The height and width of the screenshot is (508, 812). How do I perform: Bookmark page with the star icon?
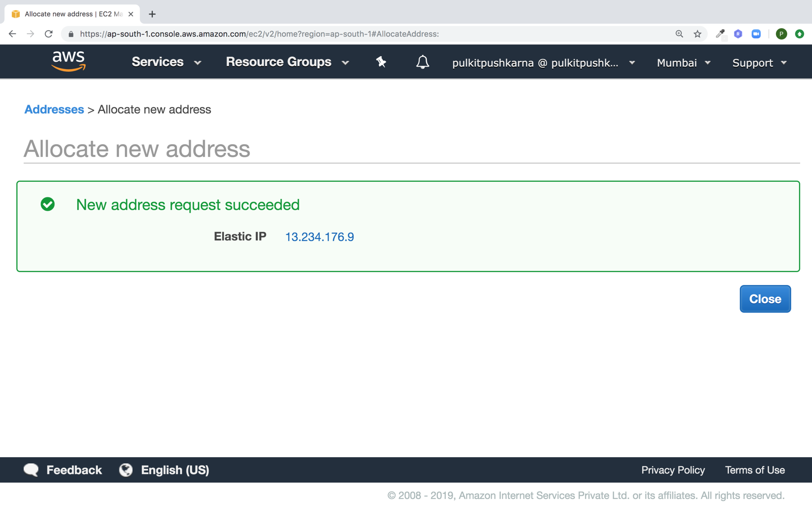click(697, 34)
